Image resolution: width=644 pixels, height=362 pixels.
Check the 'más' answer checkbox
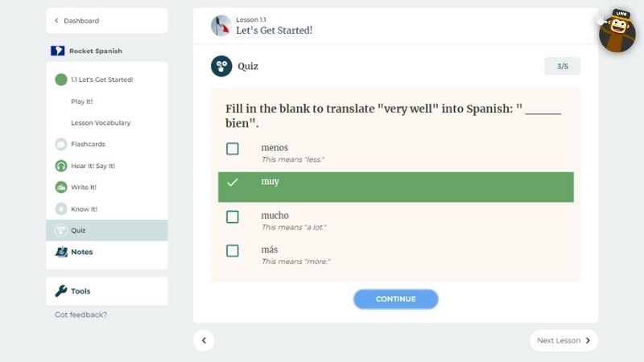(x=233, y=251)
